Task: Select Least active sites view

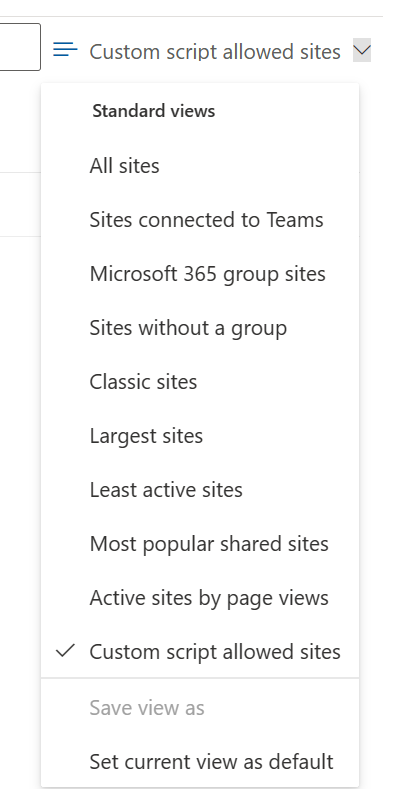Action: (x=200, y=490)
